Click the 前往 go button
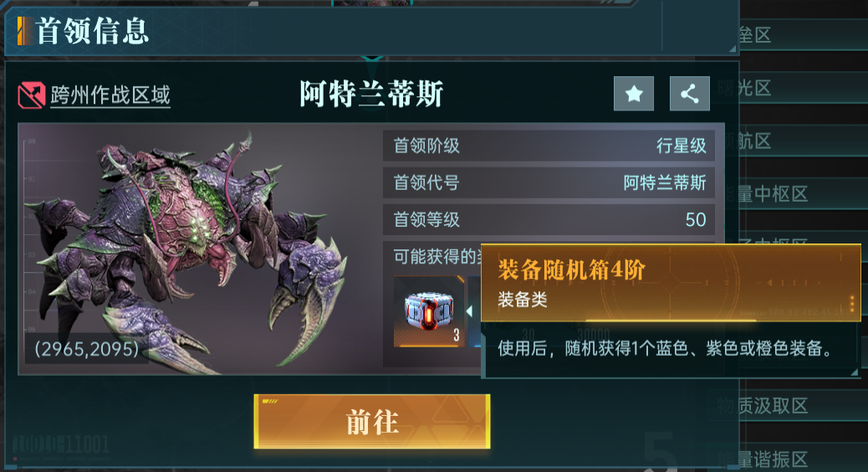The width and height of the screenshot is (868, 472). click(x=372, y=422)
